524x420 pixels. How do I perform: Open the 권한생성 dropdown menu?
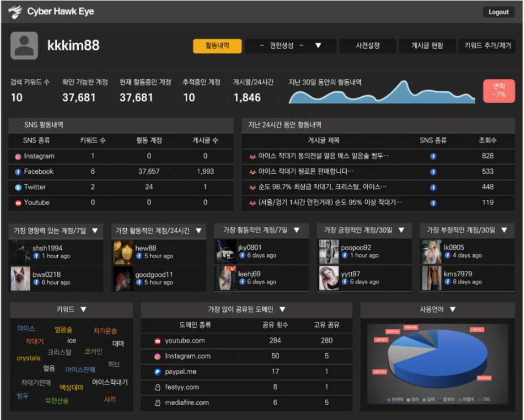pyautogui.click(x=290, y=46)
